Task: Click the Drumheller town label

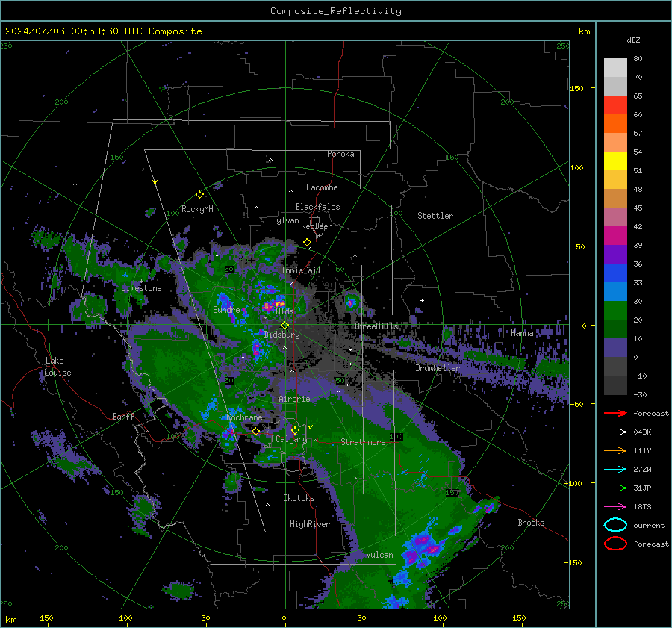Action: click(437, 368)
